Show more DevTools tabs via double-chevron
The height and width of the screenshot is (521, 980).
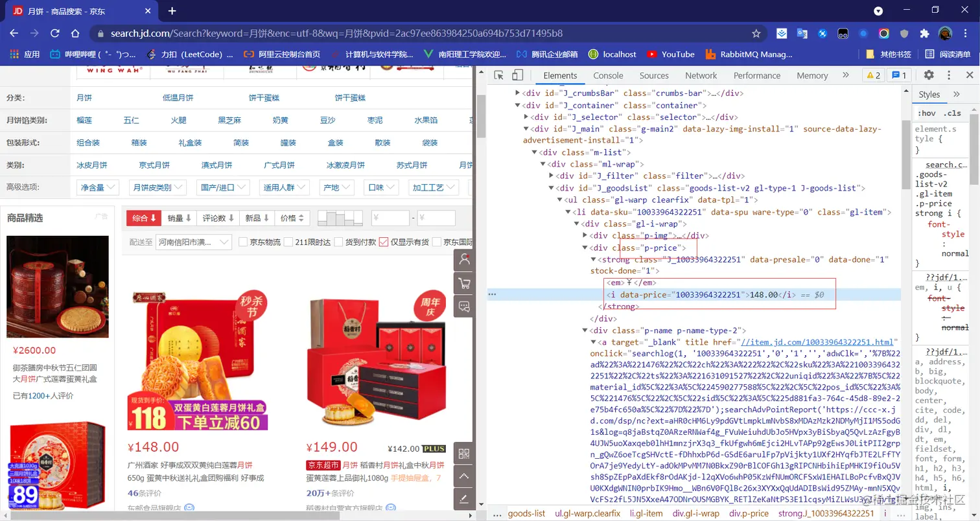(846, 75)
